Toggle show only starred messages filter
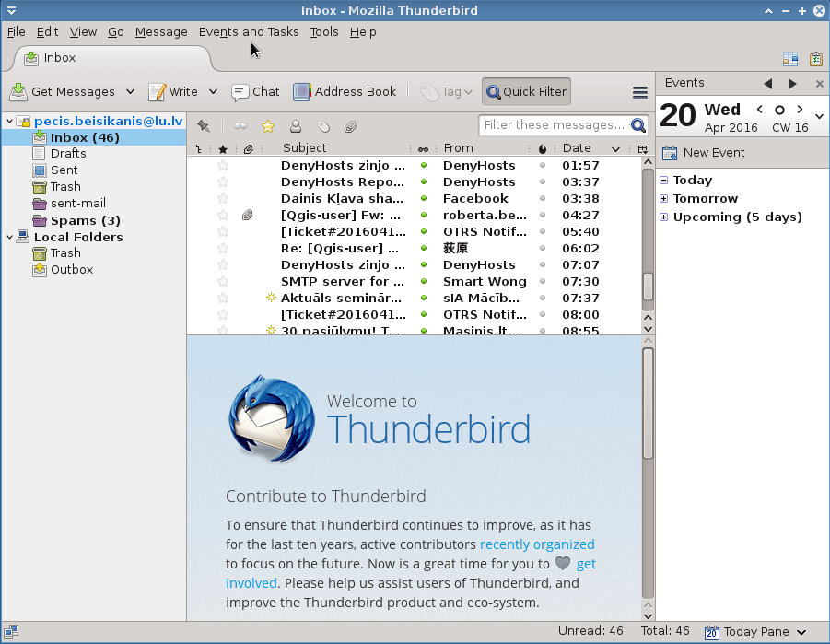Image resolution: width=830 pixels, height=644 pixels. coord(268,126)
